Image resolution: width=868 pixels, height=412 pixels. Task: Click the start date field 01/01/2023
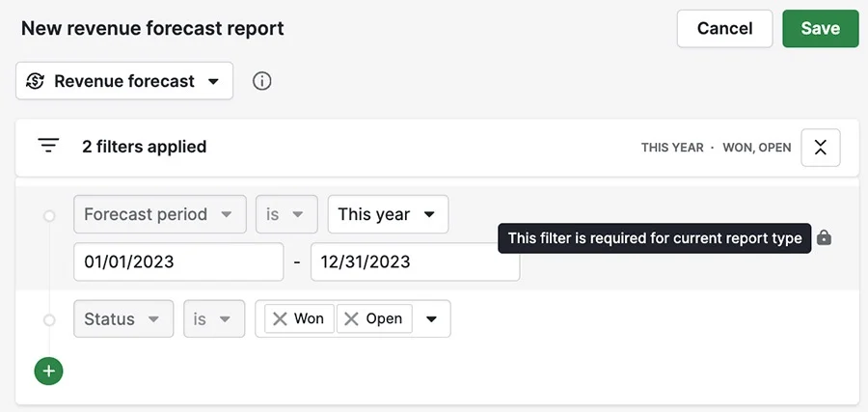(x=178, y=261)
